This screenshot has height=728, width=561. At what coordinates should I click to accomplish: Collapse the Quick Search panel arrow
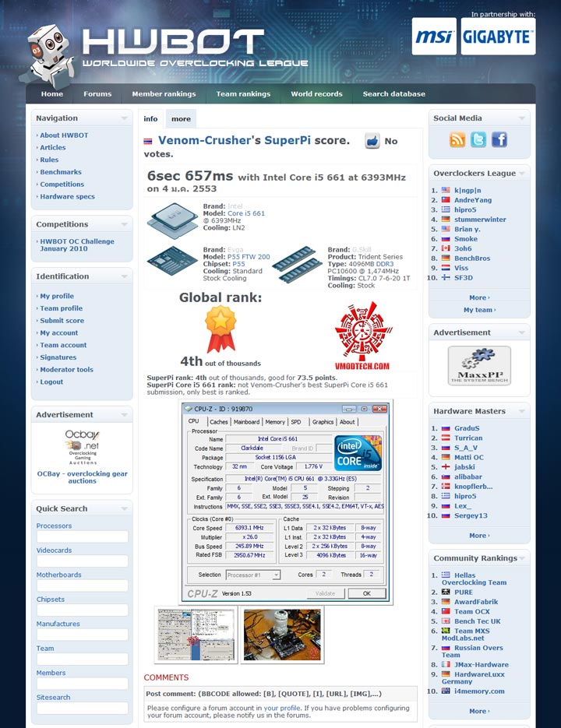[124, 509]
